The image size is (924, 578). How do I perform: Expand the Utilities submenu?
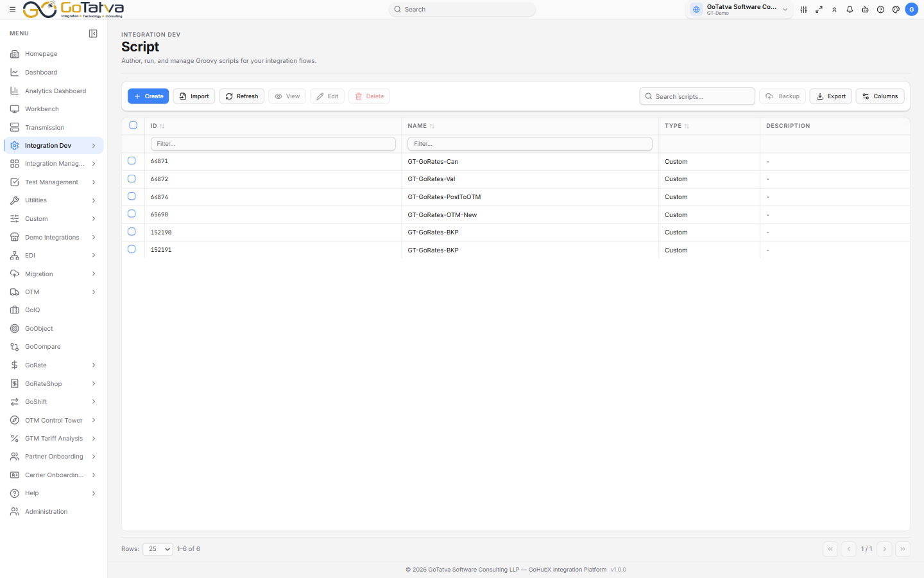pyautogui.click(x=54, y=200)
